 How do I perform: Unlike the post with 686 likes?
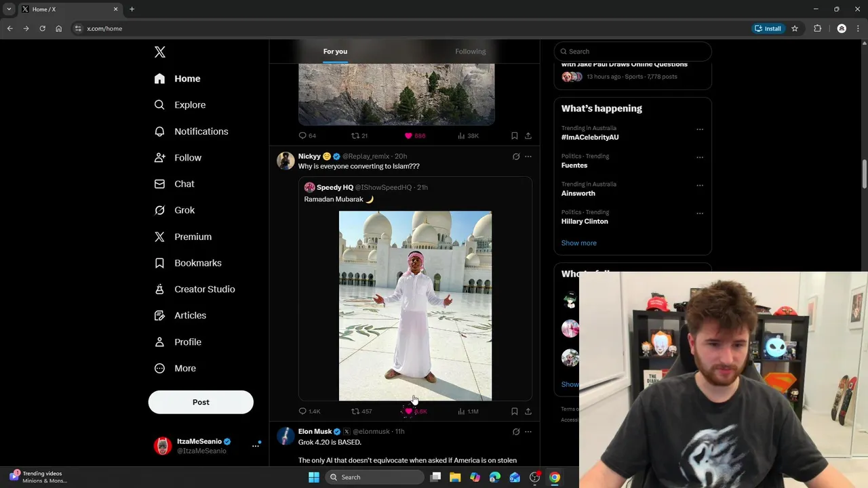(414, 136)
